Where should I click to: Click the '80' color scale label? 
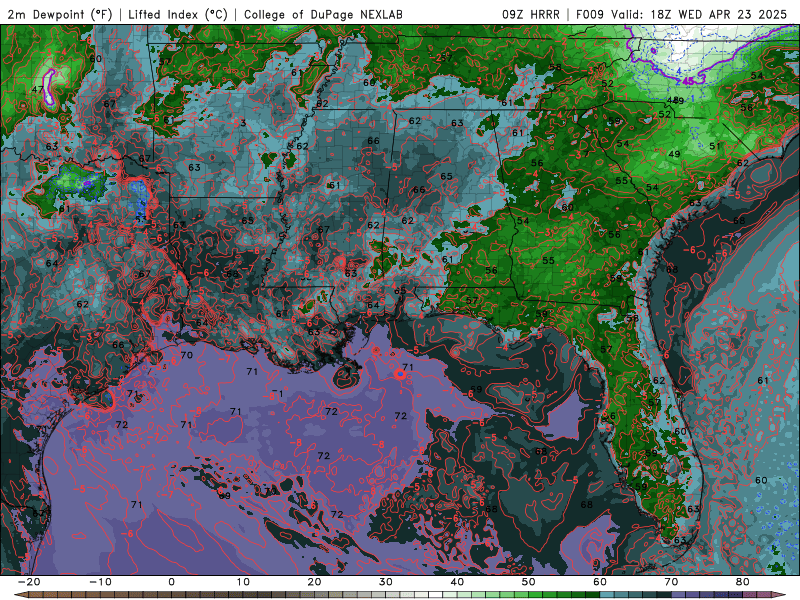743,582
